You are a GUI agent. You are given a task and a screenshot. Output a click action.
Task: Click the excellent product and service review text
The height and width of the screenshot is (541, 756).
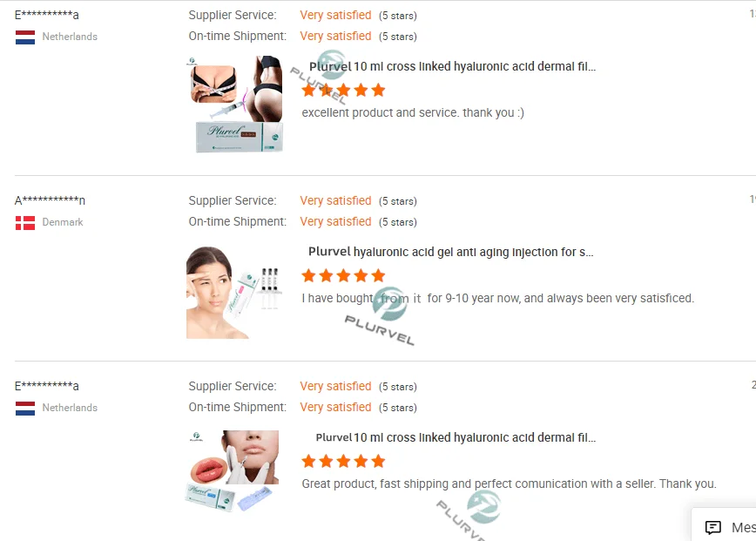(x=413, y=113)
